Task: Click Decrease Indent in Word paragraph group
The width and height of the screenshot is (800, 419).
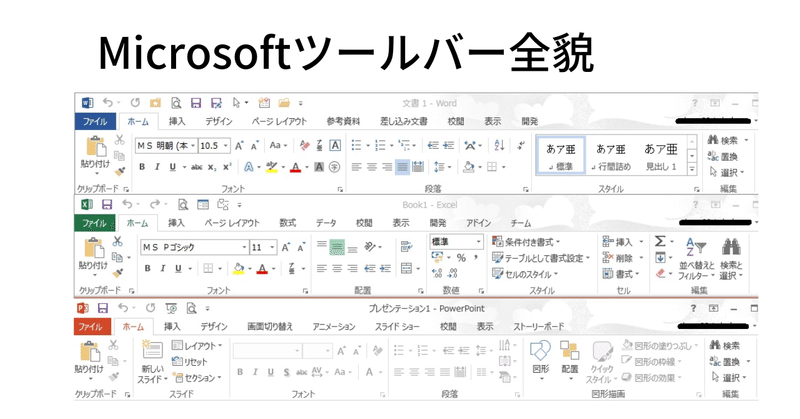Action: (x=433, y=145)
